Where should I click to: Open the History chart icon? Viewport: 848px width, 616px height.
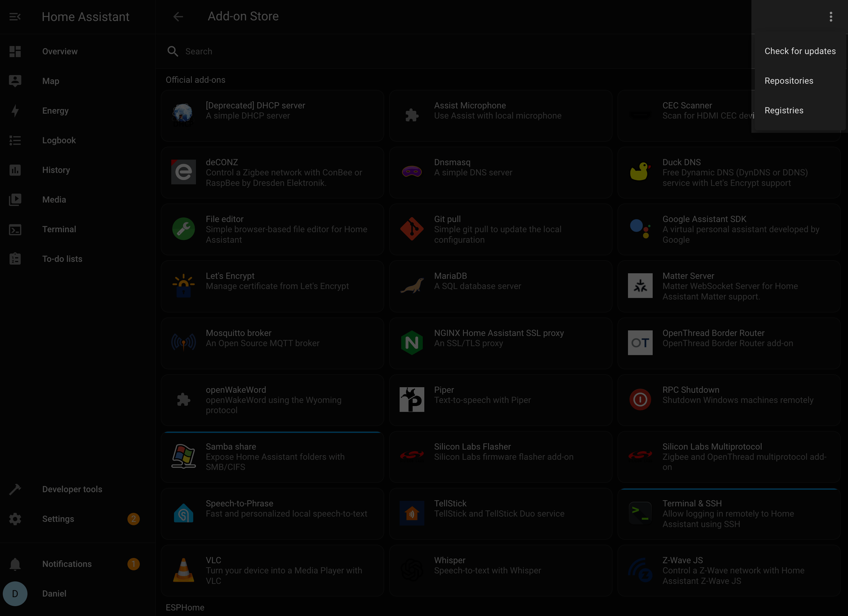tap(15, 170)
